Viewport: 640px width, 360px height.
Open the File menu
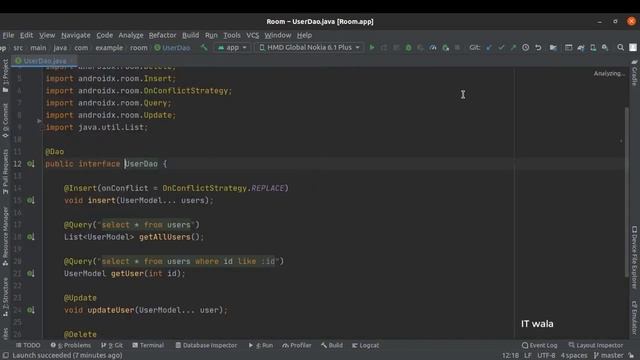pos(8,35)
